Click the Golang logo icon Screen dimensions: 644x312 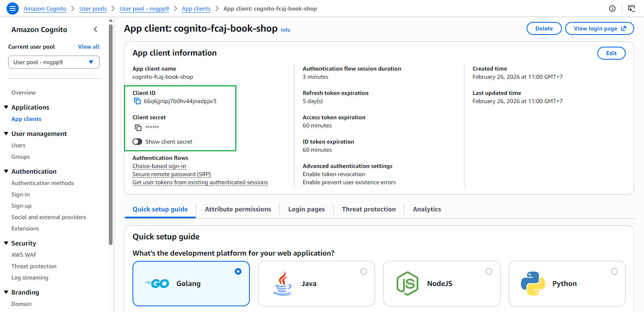coord(157,284)
